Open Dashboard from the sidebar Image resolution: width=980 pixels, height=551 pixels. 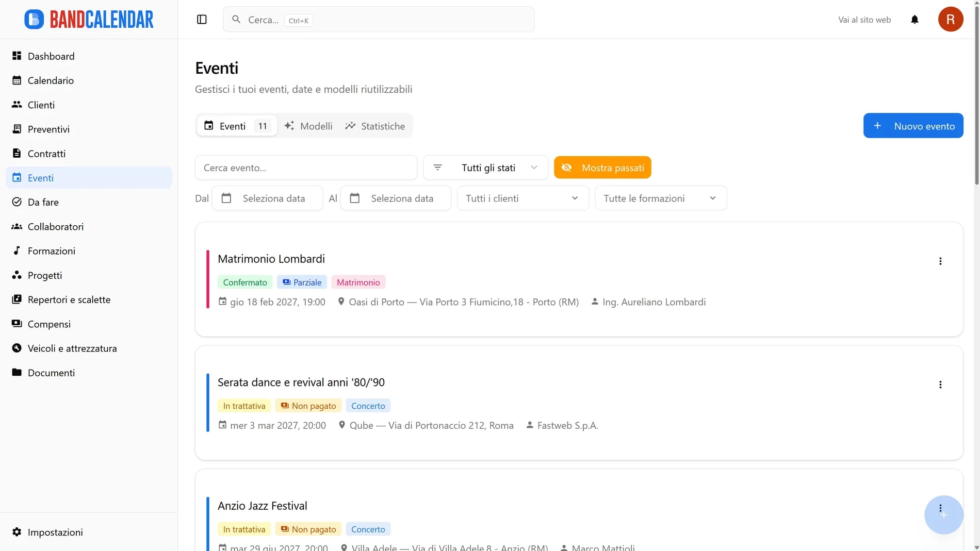(x=89, y=56)
